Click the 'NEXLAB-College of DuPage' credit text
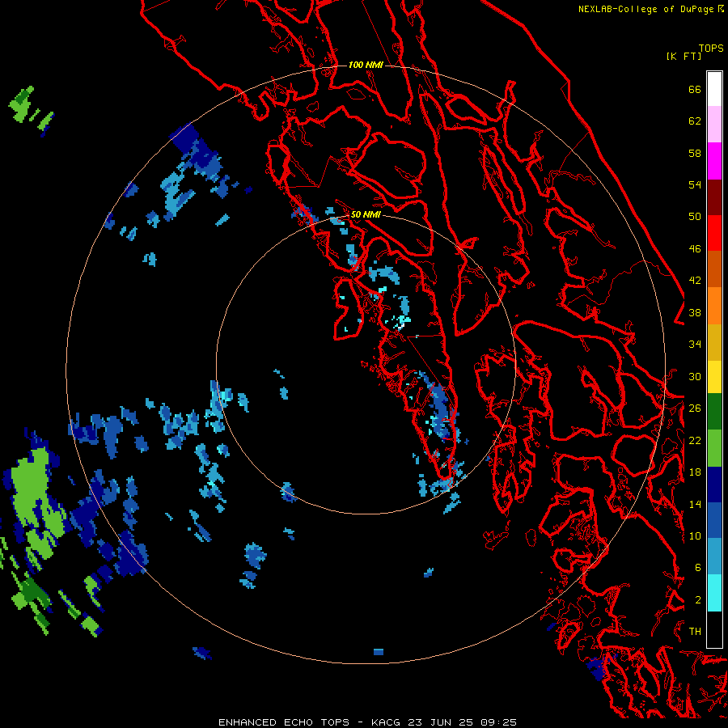728x728 pixels. (x=645, y=9)
